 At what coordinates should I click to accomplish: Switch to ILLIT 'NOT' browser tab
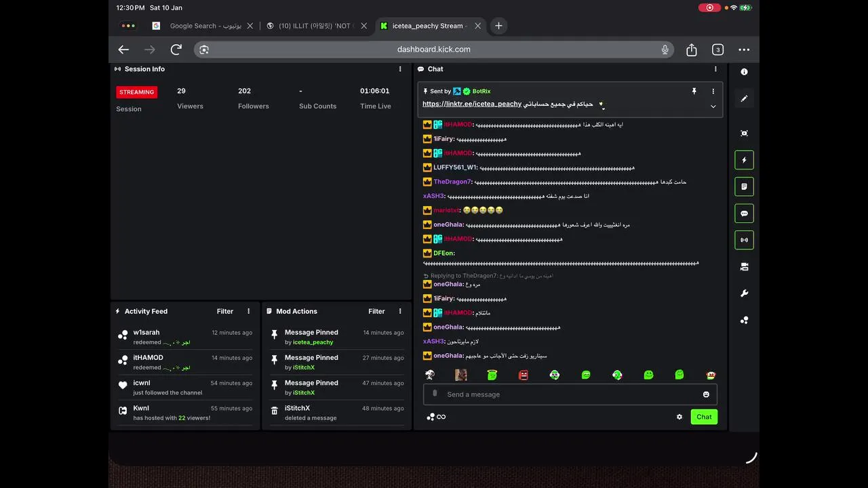coord(315,26)
